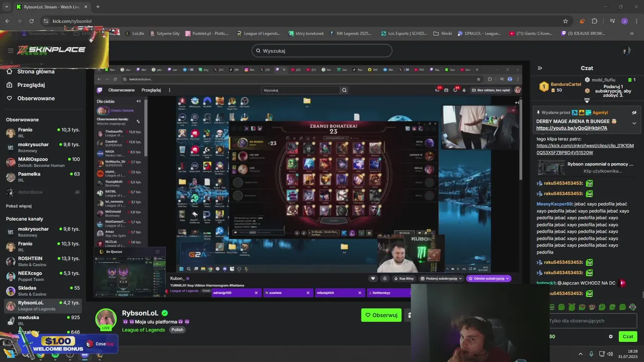Image resolution: width=644 pixels, height=362 pixels.
Task: Go back in browser history
Action: [7, 21]
